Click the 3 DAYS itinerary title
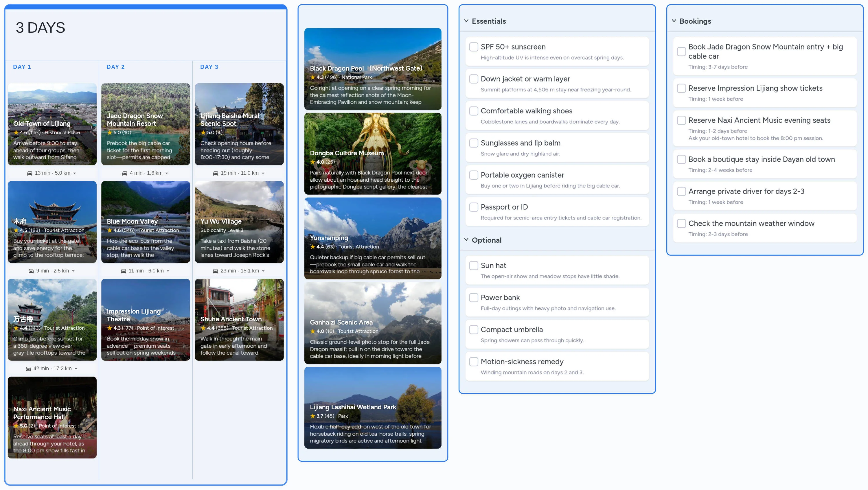The image size is (868, 490). pos(41,27)
